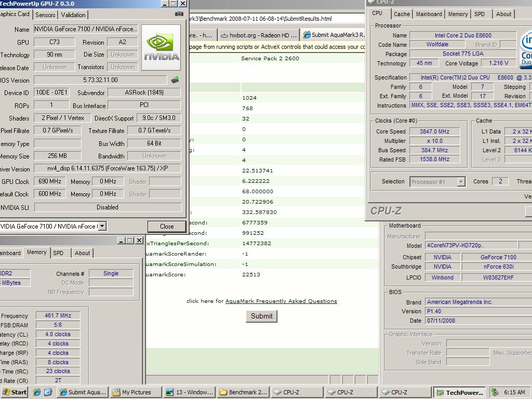Open 13 - Windows picture viewer taskbar button
Viewport: 532px width, 399px height.
[x=190, y=392]
